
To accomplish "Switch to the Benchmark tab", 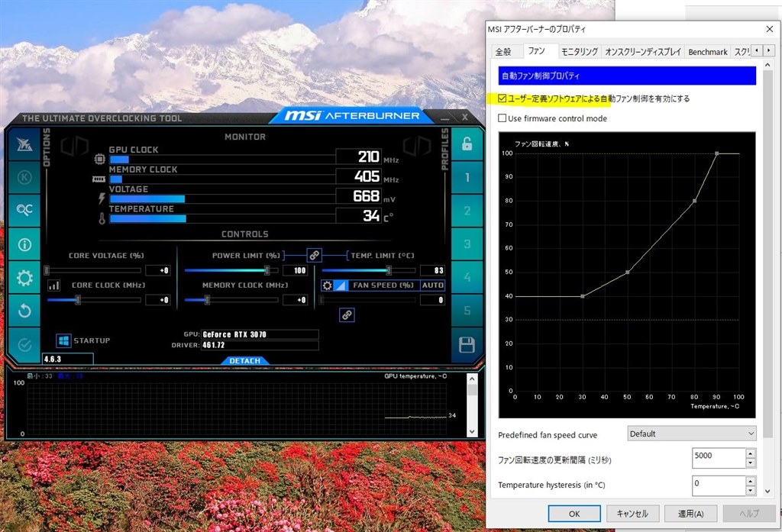I will tap(708, 52).
